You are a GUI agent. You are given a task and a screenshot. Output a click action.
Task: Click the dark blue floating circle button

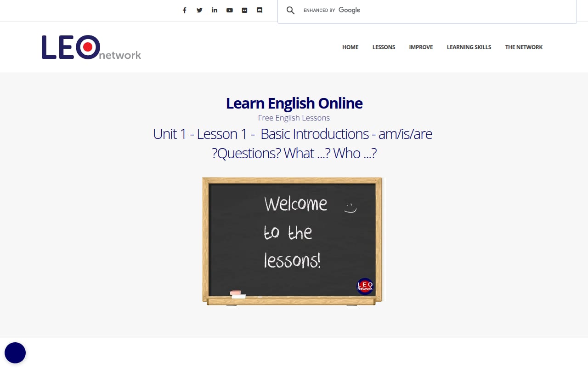click(x=15, y=353)
